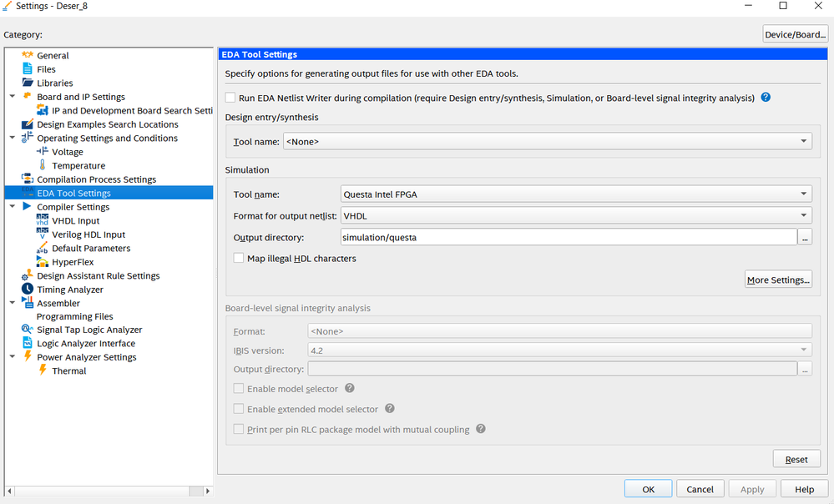Enable Run EDA Netlist Writer during compilation
This screenshot has width=834, height=504.
[230, 98]
